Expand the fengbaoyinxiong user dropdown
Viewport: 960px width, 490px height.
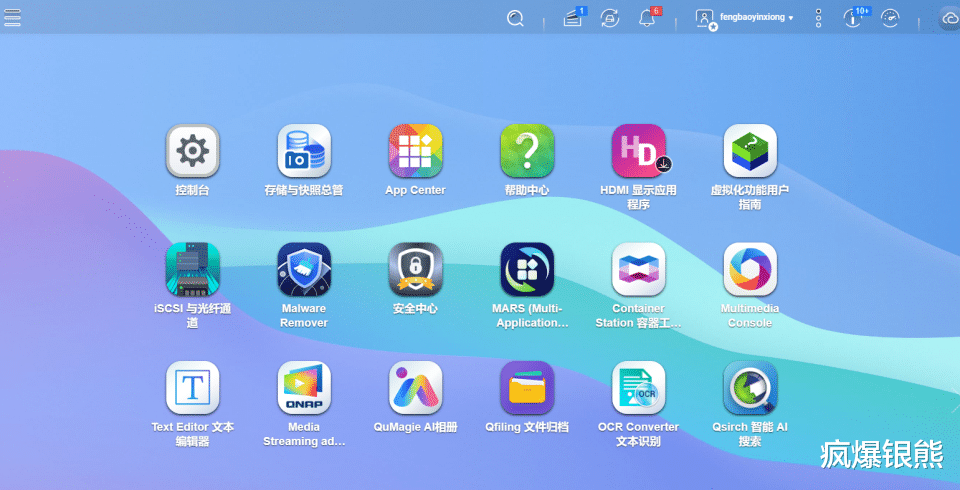[756, 17]
